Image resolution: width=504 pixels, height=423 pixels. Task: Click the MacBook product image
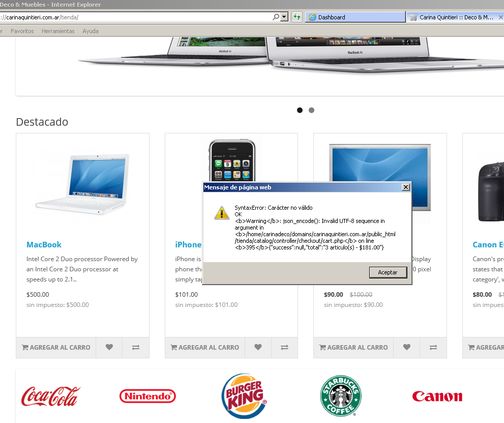click(82, 184)
